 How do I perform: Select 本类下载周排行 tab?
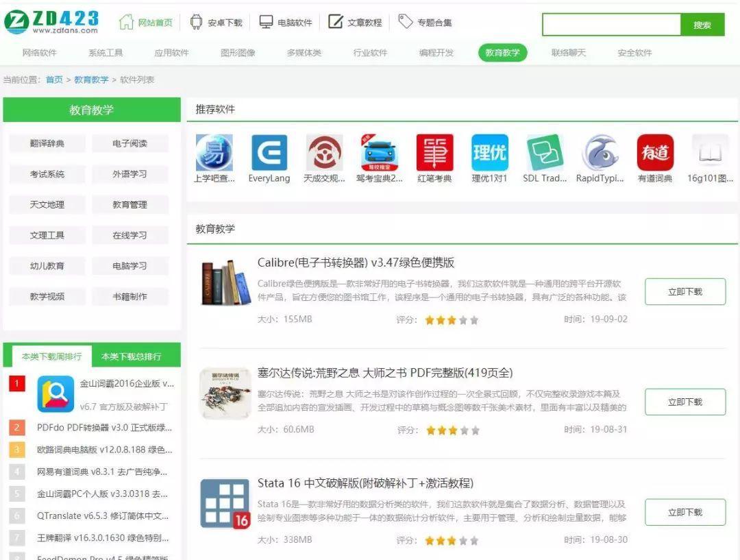tap(52, 356)
